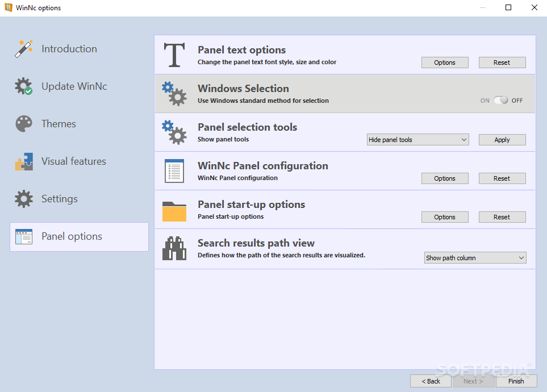Click the 'Show panel tools' description
This screenshot has height=392, width=547.
pyautogui.click(x=223, y=139)
